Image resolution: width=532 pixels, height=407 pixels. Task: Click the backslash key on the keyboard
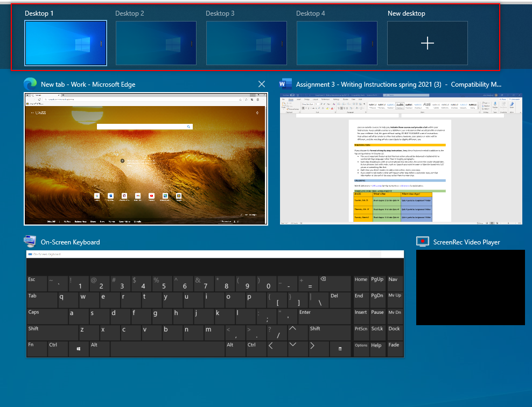tap(319, 300)
